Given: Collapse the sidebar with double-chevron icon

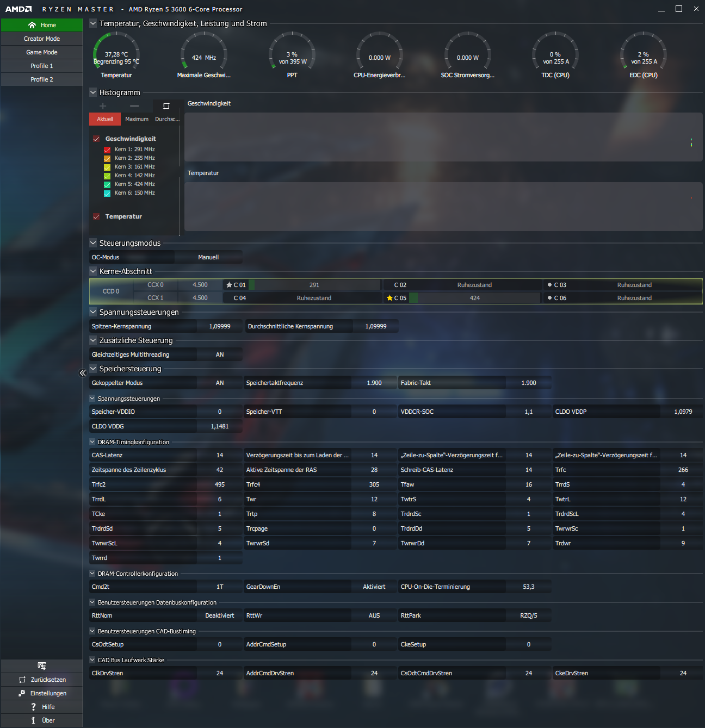Looking at the screenshot, I should 83,373.
